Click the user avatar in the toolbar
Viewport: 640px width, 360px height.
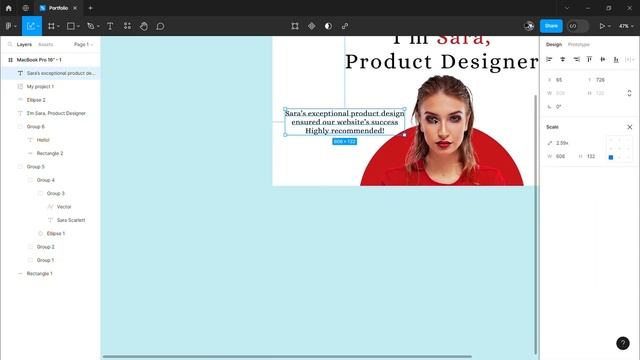(x=529, y=26)
